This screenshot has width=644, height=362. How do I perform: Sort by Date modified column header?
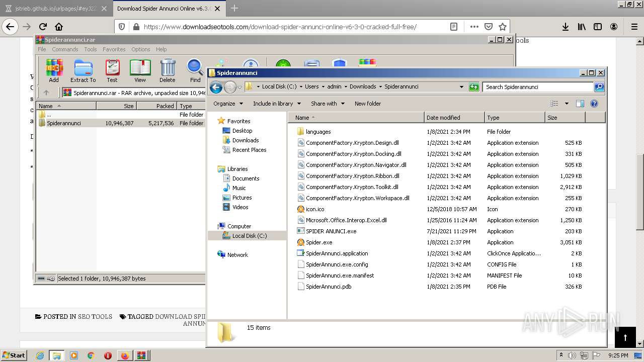[x=454, y=118]
